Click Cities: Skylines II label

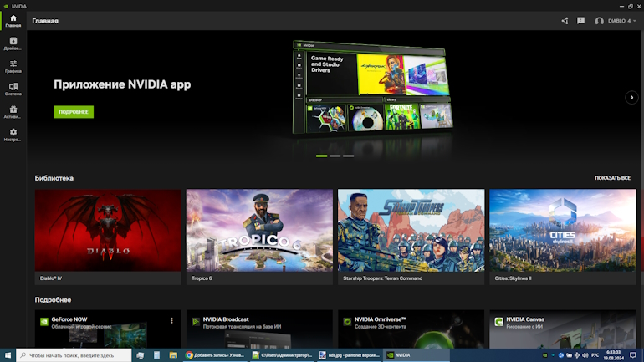[513, 278]
